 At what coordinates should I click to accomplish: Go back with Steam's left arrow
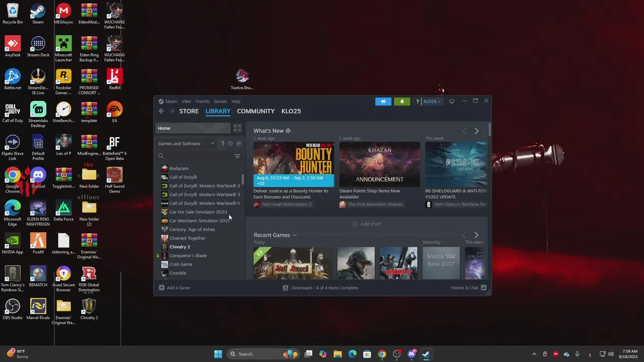[161, 111]
